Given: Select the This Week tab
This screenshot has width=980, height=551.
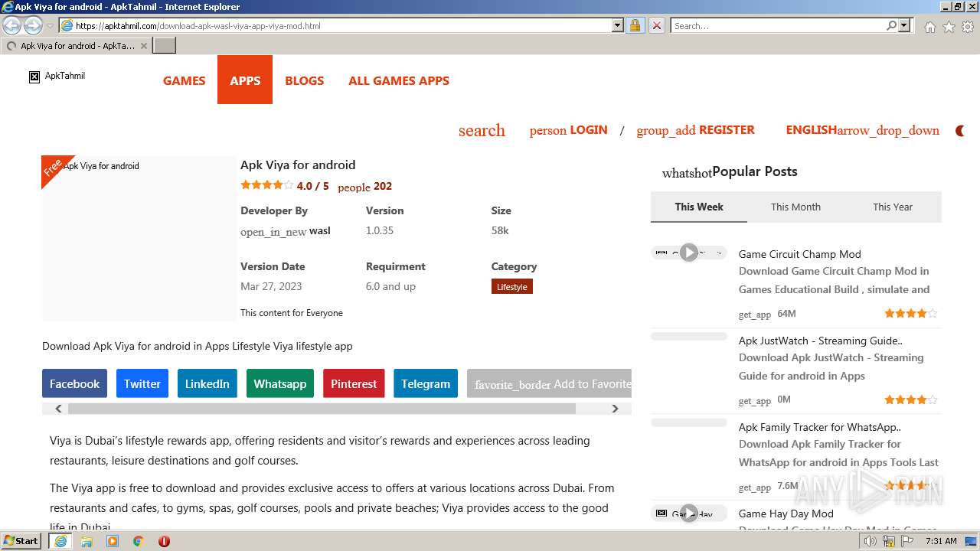Looking at the screenshot, I should pos(699,207).
